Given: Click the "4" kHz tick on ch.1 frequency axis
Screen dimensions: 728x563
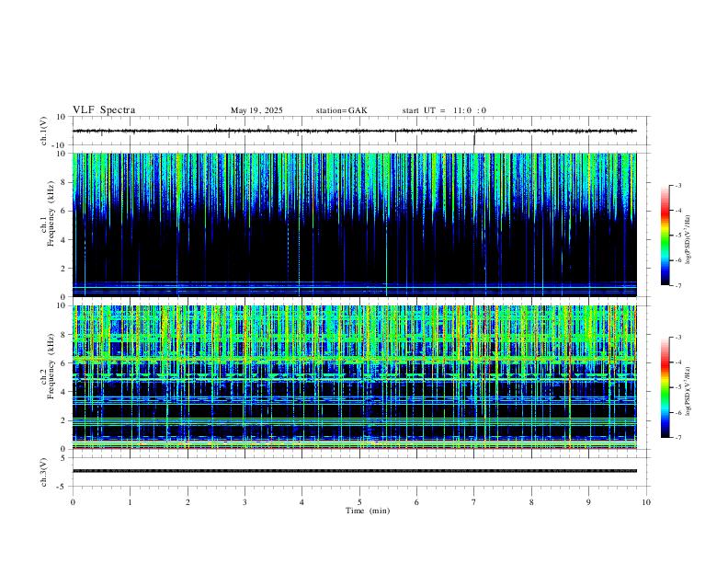Looking at the screenshot, I should (64, 240).
